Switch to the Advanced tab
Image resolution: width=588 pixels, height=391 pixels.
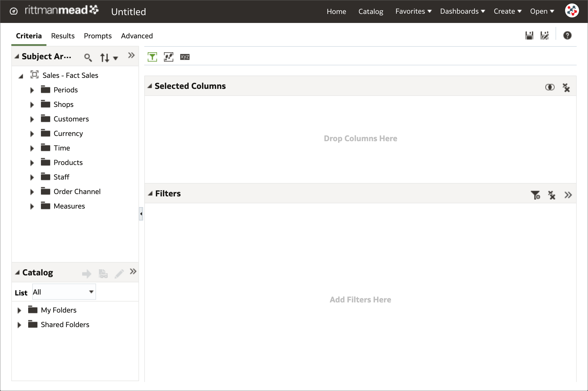(x=136, y=36)
